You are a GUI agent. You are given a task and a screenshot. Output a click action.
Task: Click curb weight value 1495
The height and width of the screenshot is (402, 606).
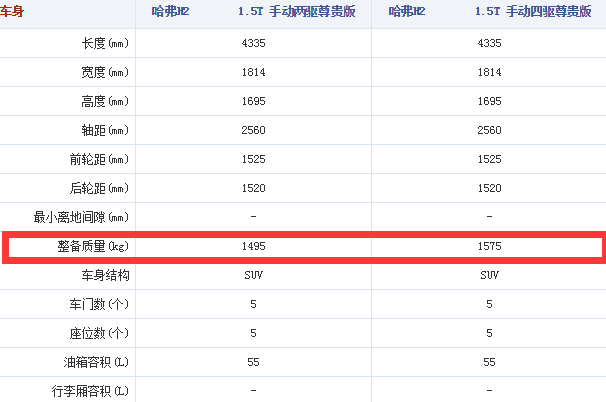pyautogui.click(x=254, y=246)
